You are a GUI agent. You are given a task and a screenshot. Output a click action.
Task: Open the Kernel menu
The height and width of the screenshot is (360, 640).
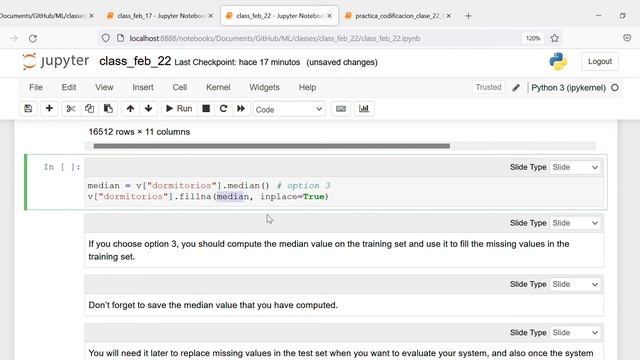pyautogui.click(x=218, y=87)
